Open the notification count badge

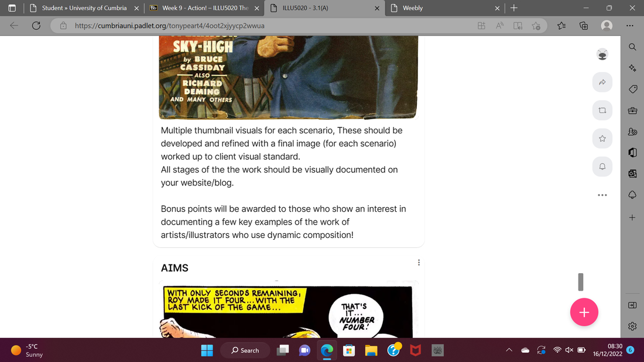click(631, 350)
